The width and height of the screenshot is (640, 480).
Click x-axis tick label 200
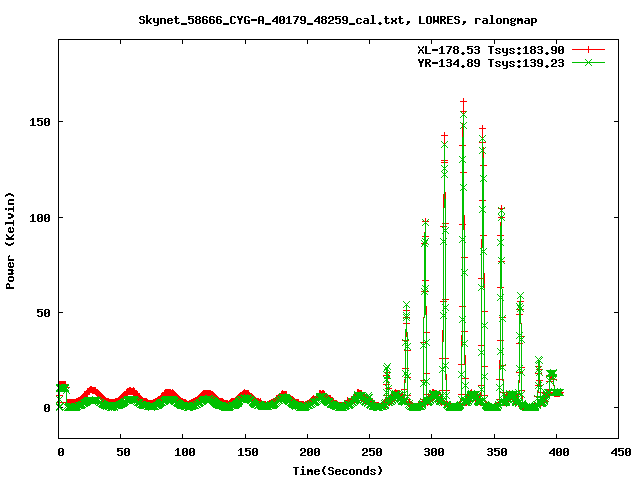point(309,452)
